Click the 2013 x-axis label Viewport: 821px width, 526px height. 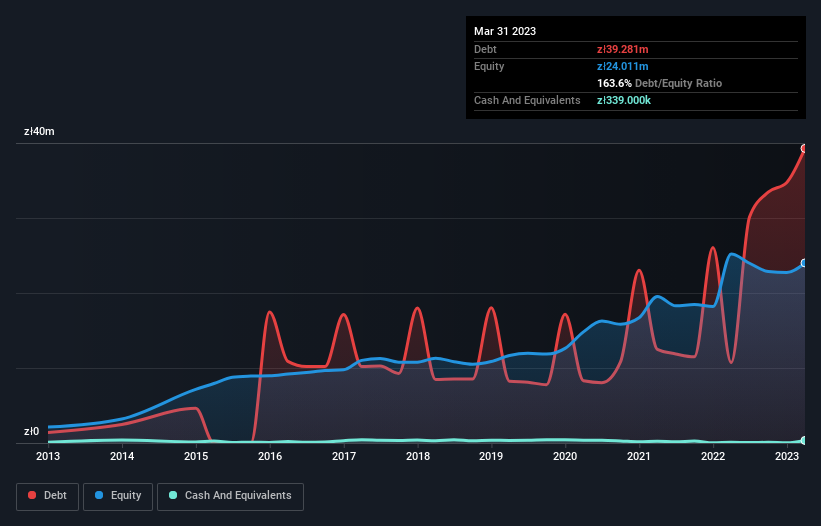(x=48, y=456)
